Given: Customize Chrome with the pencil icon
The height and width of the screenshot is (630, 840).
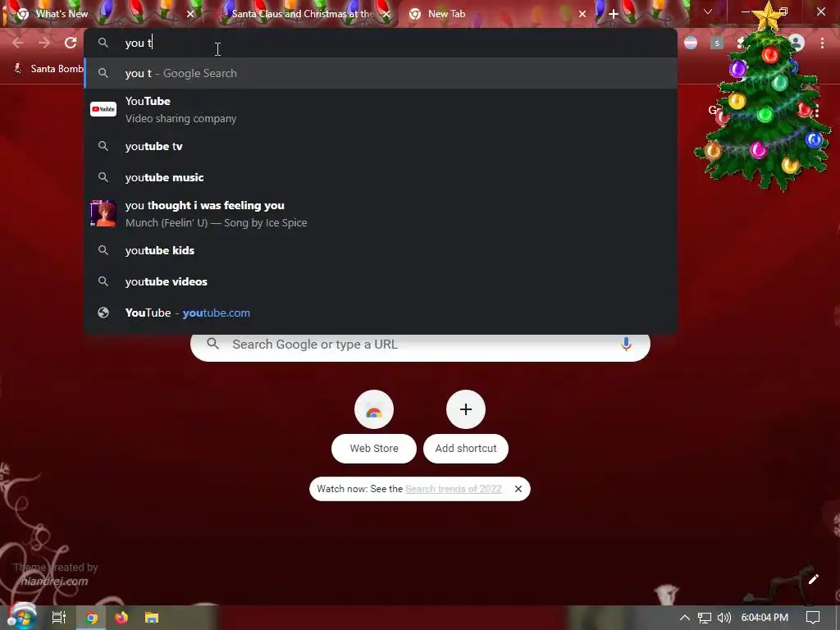Looking at the screenshot, I should tap(813, 579).
